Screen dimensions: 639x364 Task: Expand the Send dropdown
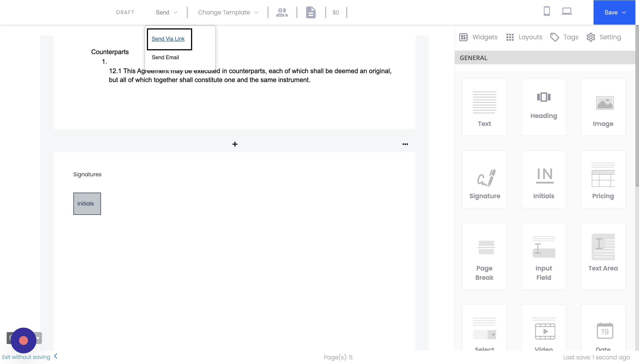tap(166, 12)
